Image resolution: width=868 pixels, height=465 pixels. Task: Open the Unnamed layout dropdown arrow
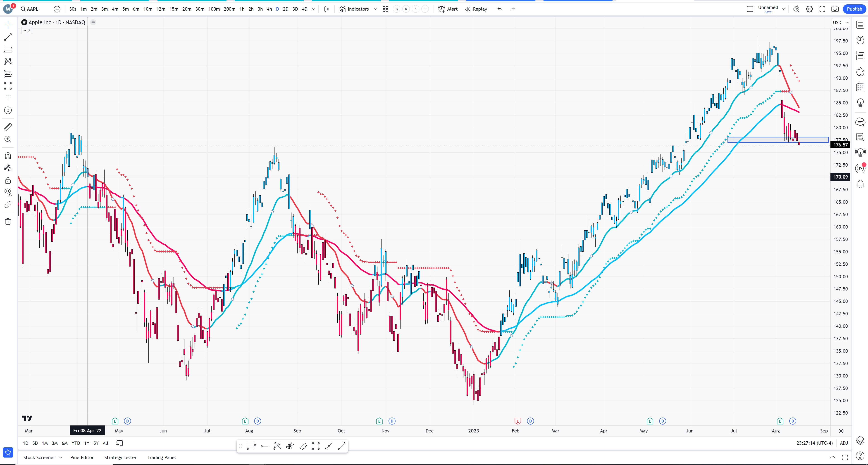tap(783, 9)
